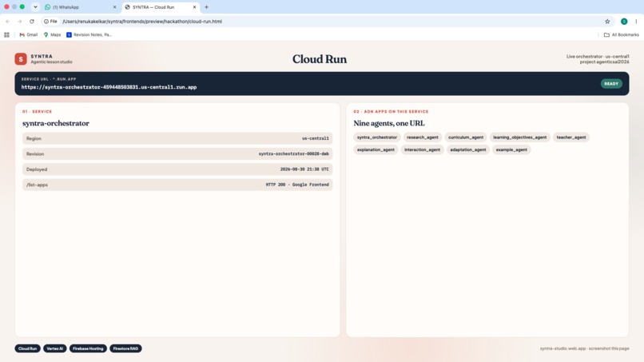This screenshot has width=644, height=362.
Task: Click the Nine agents, one URL heading
Action: click(x=389, y=123)
